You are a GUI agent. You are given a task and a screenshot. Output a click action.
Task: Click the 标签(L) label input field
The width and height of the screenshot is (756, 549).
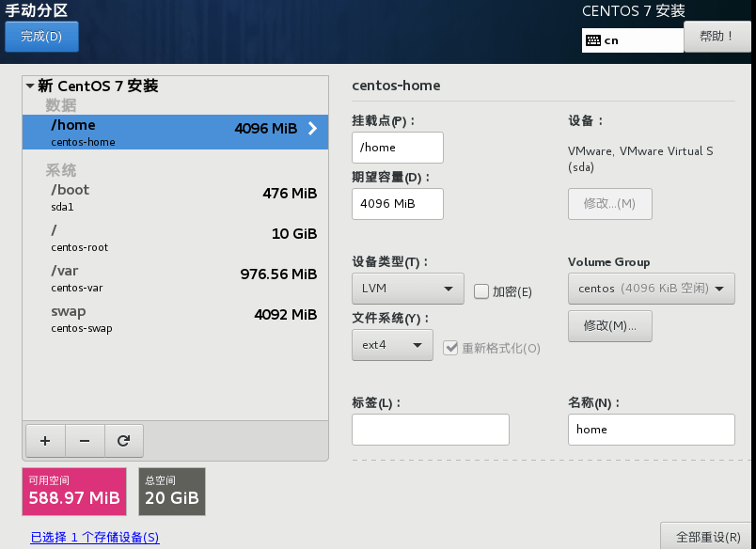pos(430,430)
